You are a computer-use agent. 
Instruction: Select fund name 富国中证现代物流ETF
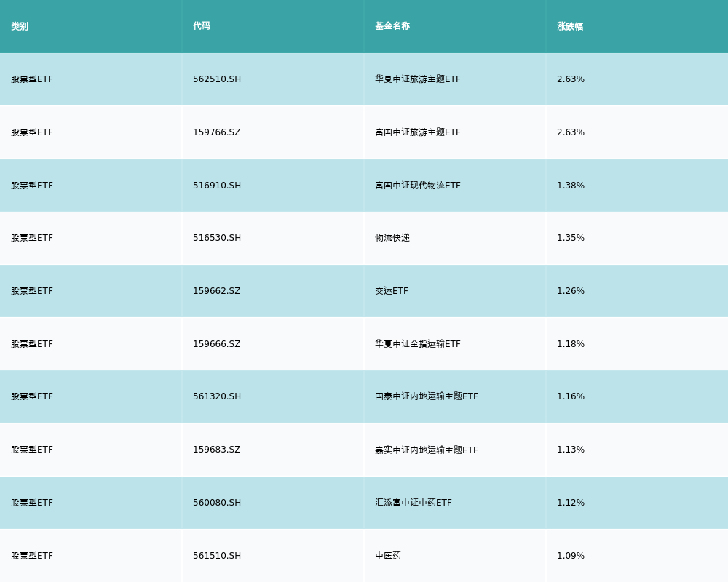pyautogui.click(x=418, y=186)
